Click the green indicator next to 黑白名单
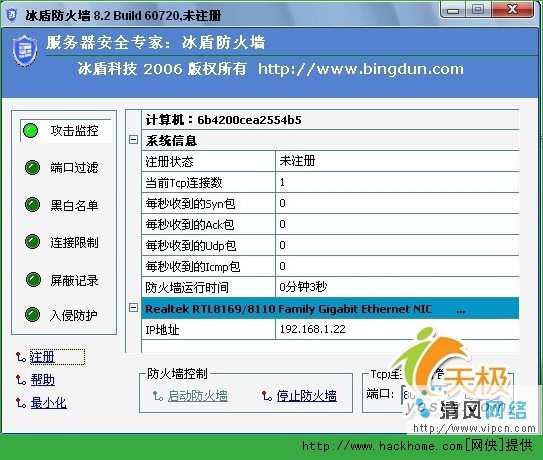The image size is (543, 460). 33,204
